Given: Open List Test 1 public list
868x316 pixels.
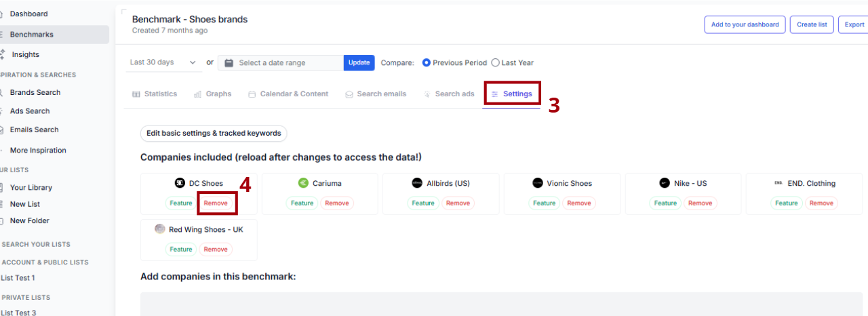Looking at the screenshot, I should [x=18, y=277].
